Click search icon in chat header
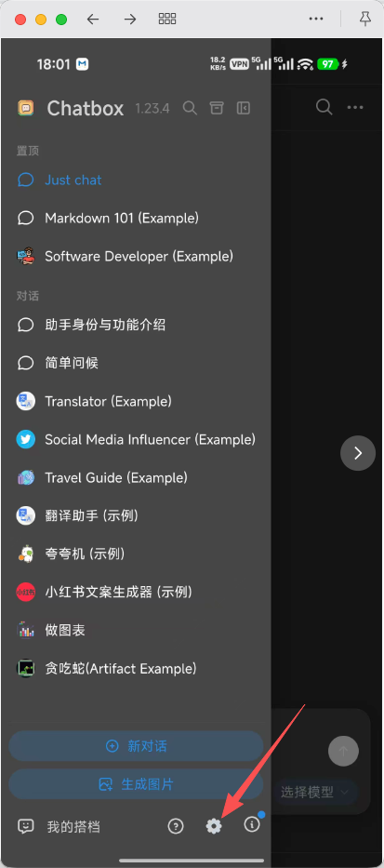Image resolution: width=384 pixels, height=868 pixels. [324, 107]
